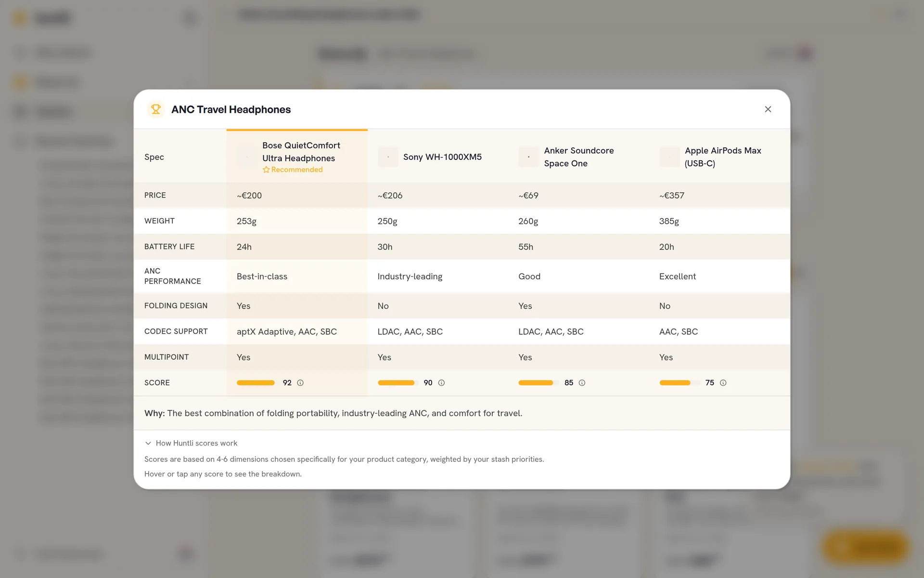
Task: Click the 24h battery life value
Action: click(244, 247)
